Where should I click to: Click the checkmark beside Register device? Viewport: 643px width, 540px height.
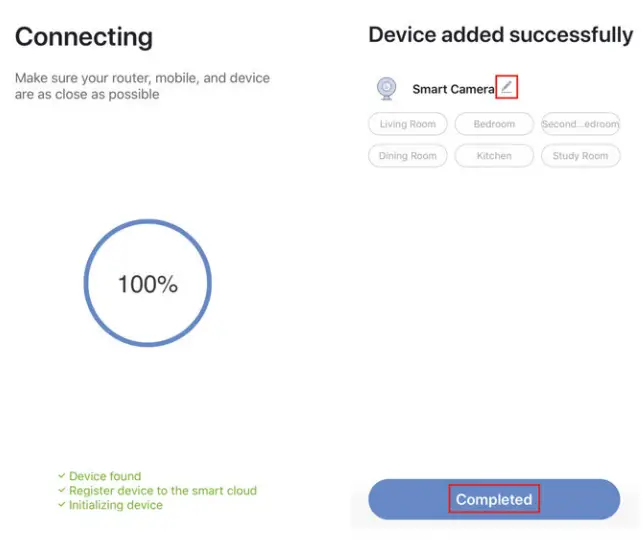(62, 491)
